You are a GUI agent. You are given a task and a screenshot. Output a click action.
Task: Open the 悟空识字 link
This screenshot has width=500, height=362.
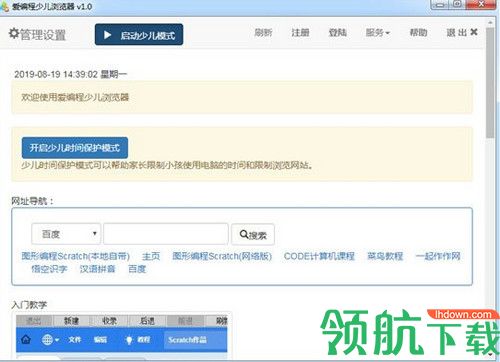[x=49, y=269]
